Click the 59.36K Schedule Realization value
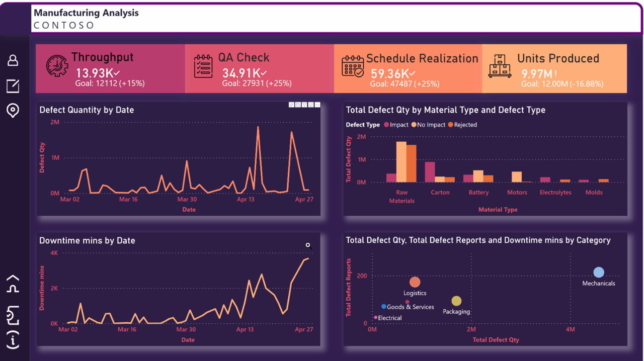The width and height of the screenshot is (644, 361). pos(390,73)
